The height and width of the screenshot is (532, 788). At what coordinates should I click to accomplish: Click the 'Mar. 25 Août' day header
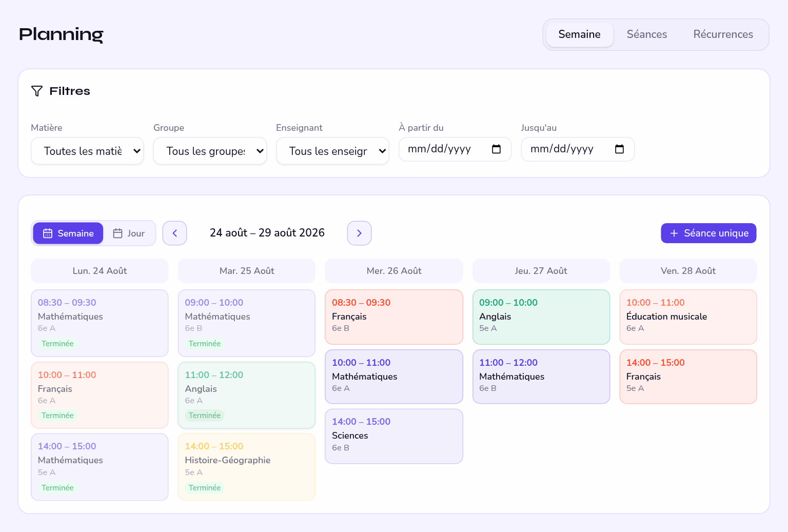[x=247, y=271]
